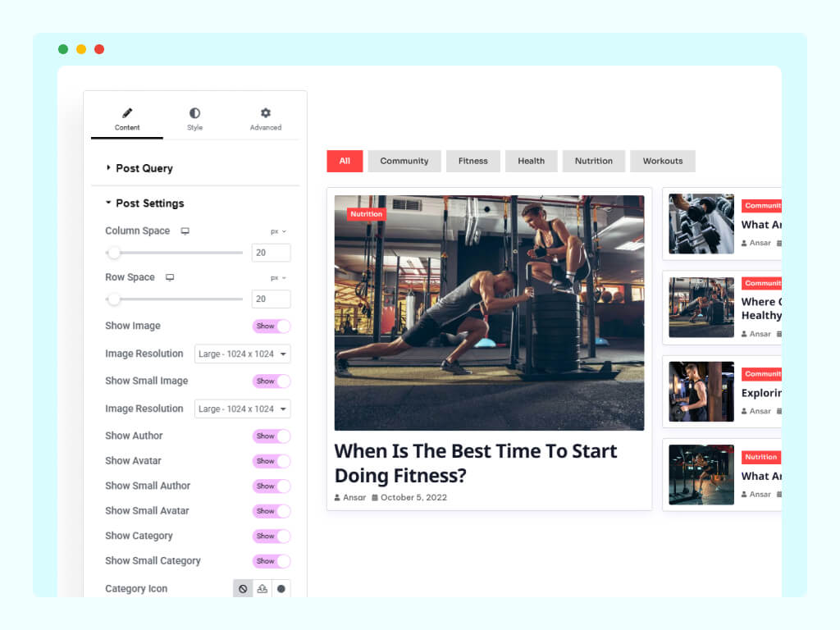The width and height of the screenshot is (840, 630).
Task: Click the All filter button
Action: click(344, 161)
